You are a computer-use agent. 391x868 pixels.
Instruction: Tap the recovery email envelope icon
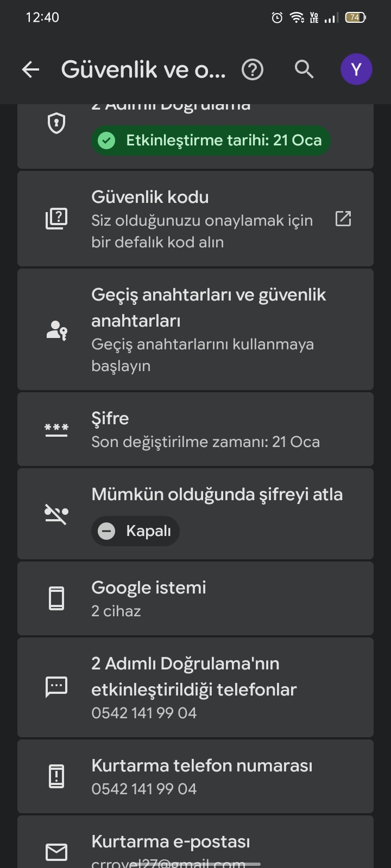(56, 852)
